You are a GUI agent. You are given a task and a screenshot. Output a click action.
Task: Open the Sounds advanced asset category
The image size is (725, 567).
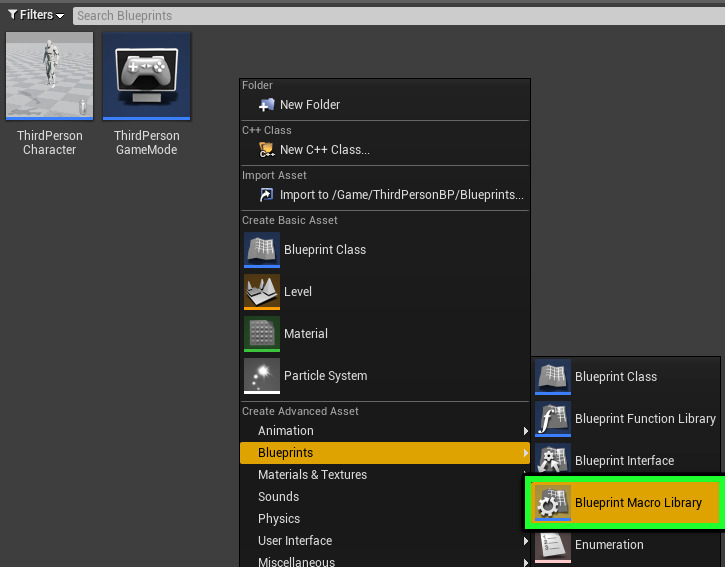pos(279,497)
